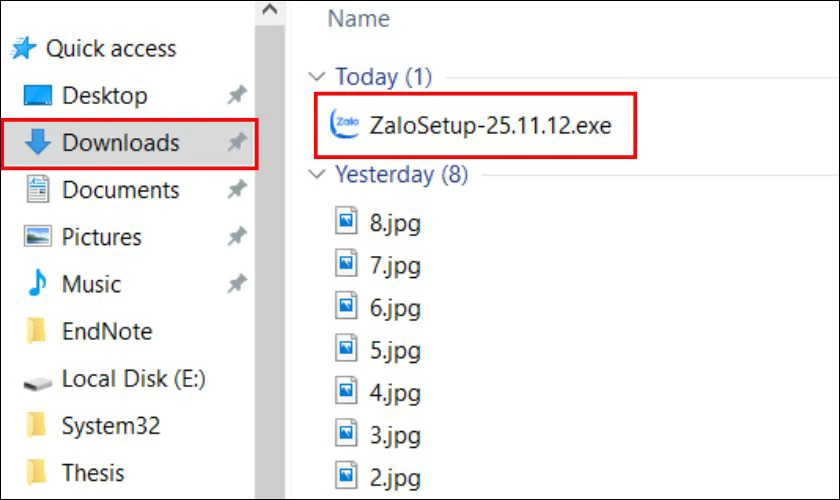
Task: Click the Local Disk (E:) drive icon
Action: (37, 380)
